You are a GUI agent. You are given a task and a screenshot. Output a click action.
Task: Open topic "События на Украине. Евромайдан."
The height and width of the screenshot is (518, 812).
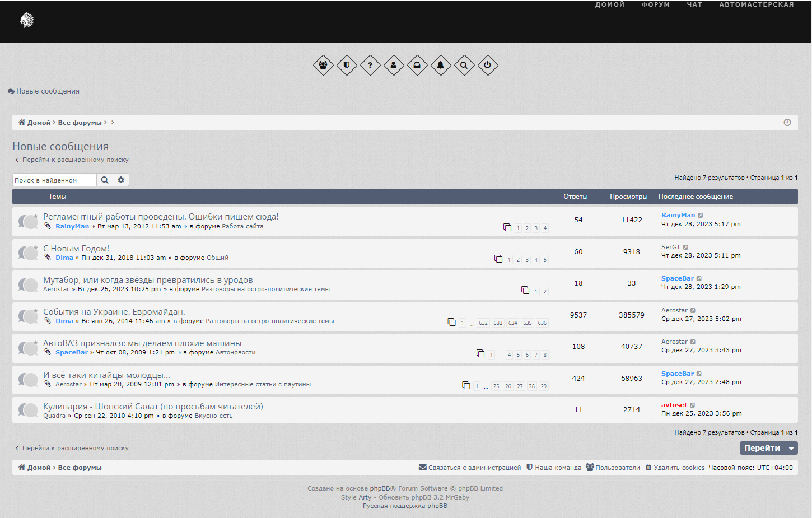[114, 312]
